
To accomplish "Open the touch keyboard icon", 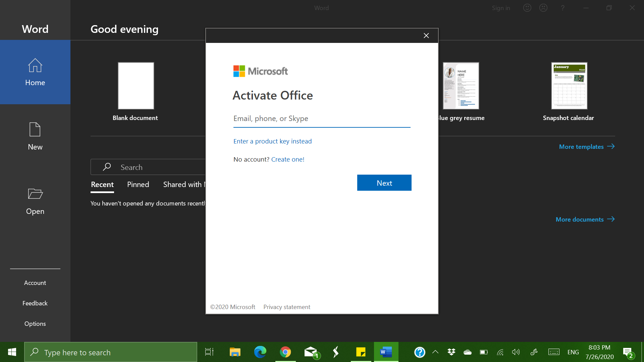I will click(553, 352).
